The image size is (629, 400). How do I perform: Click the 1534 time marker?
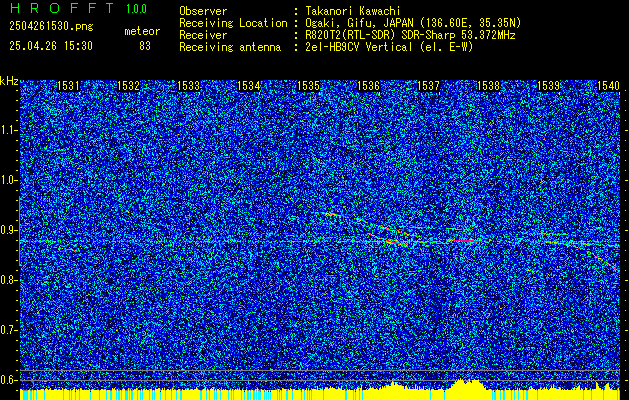248,86
